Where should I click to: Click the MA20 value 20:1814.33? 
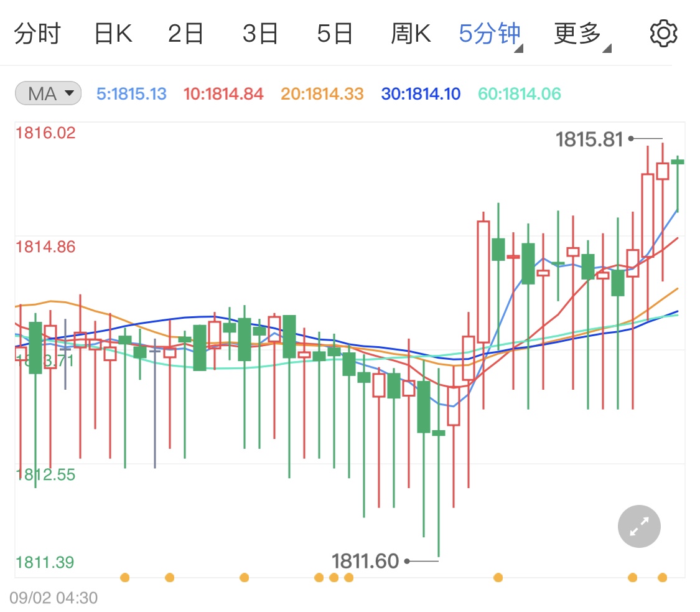[x=322, y=94]
